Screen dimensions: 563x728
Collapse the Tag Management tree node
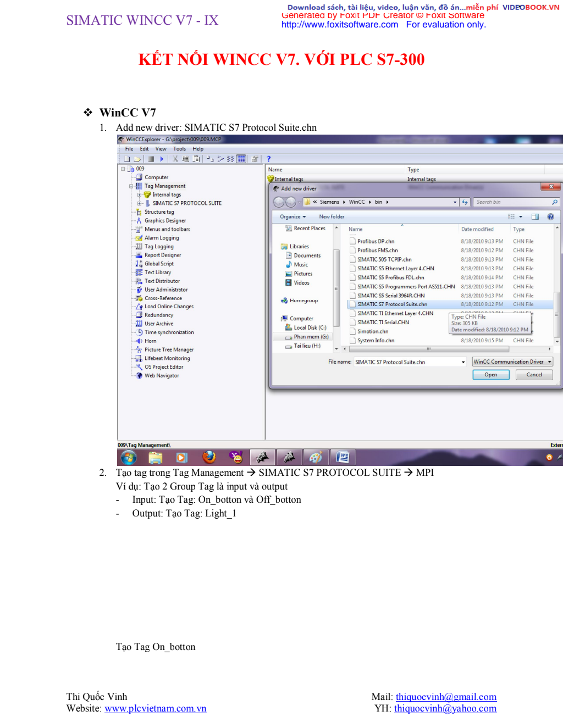click(131, 186)
